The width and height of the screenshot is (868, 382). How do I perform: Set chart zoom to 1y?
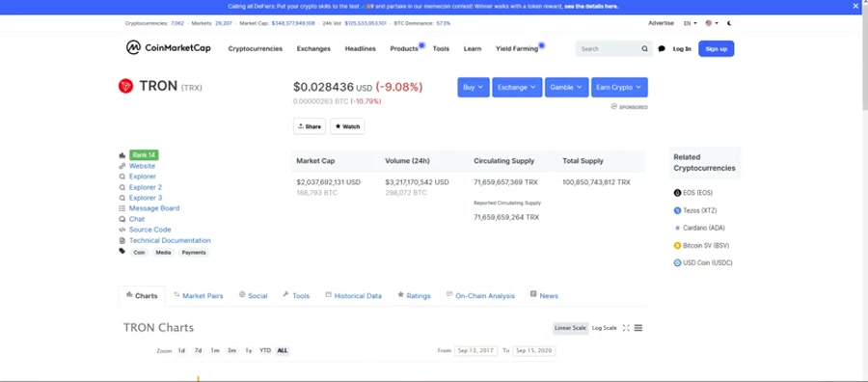(x=249, y=350)
